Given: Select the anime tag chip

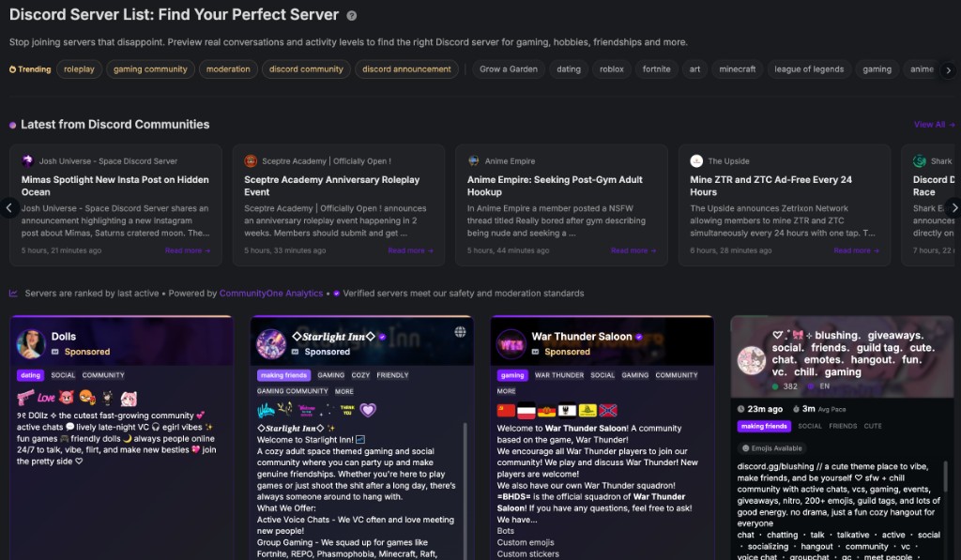Looking at the screenshot, I should click(x=922, y=69).
